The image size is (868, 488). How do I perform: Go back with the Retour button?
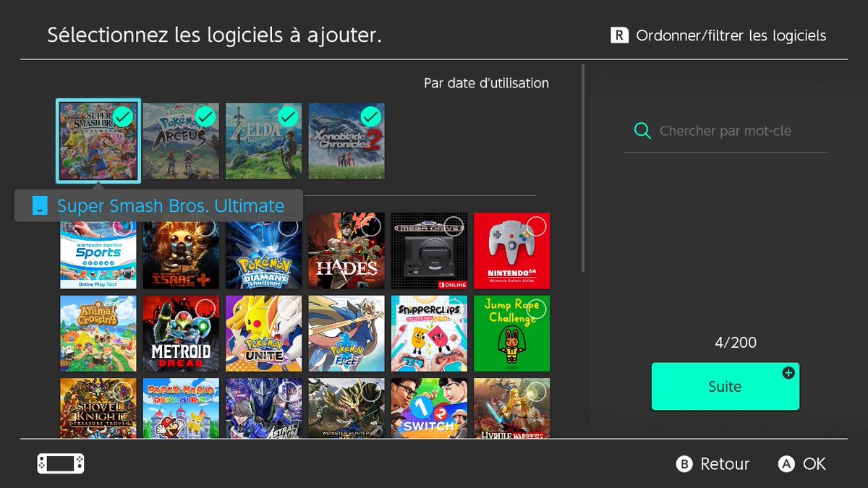tap(712, 464)
